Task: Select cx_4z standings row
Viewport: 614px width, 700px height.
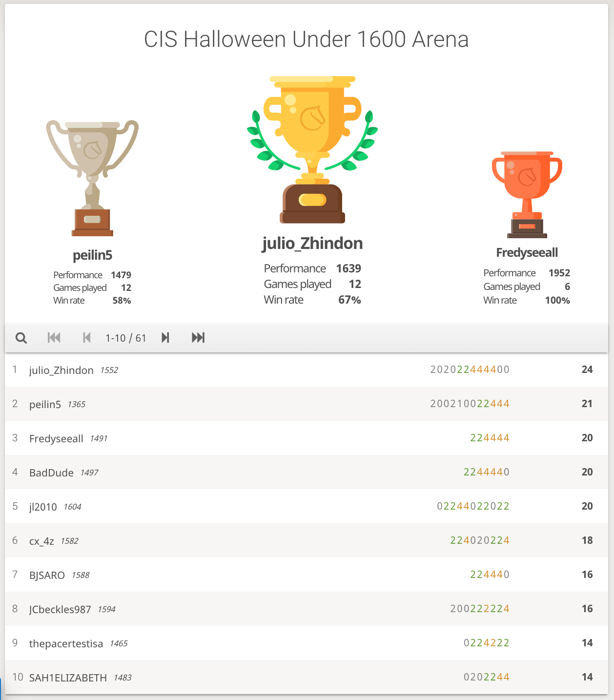Action: coord(307,540)
